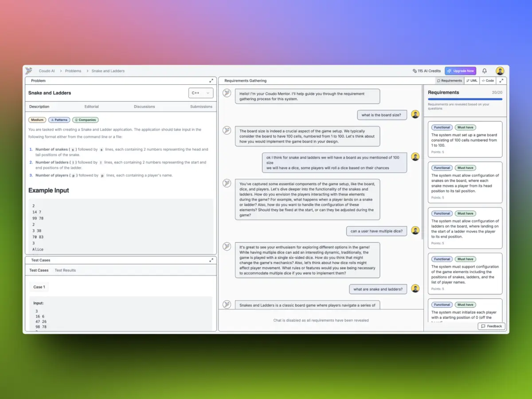Switch to the Requirements view toggle
The height and width of the screenshot is (399, 532).
[x=450, y=81]
